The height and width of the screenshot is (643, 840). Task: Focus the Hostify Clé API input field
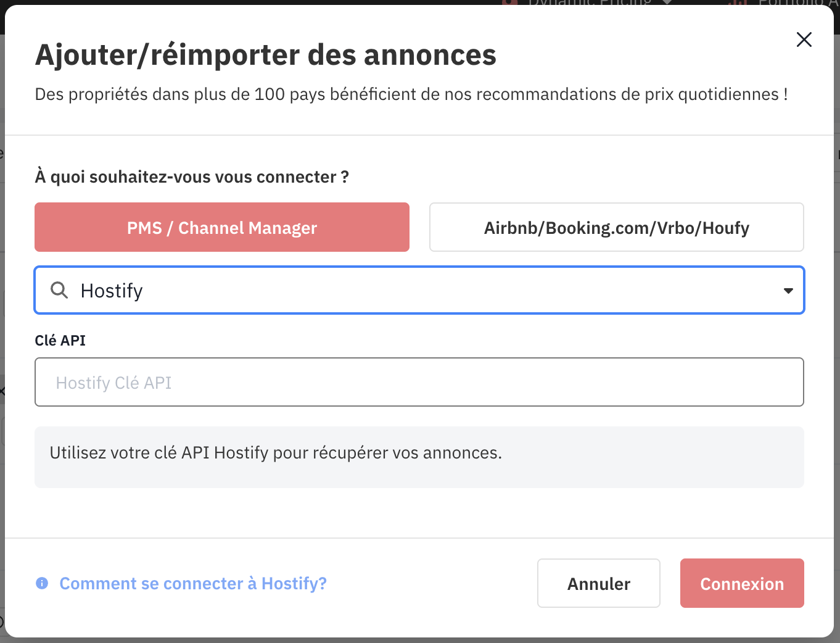point(419,382)
